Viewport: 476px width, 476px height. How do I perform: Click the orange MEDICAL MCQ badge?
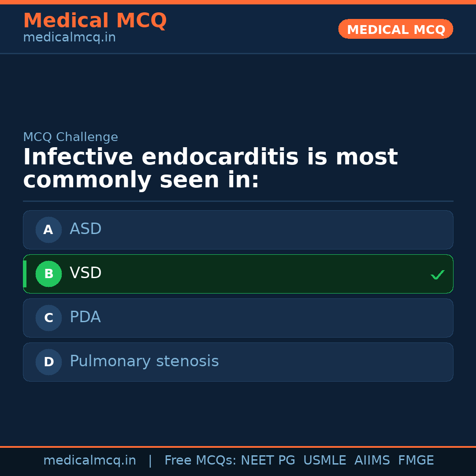pos(395,29)
